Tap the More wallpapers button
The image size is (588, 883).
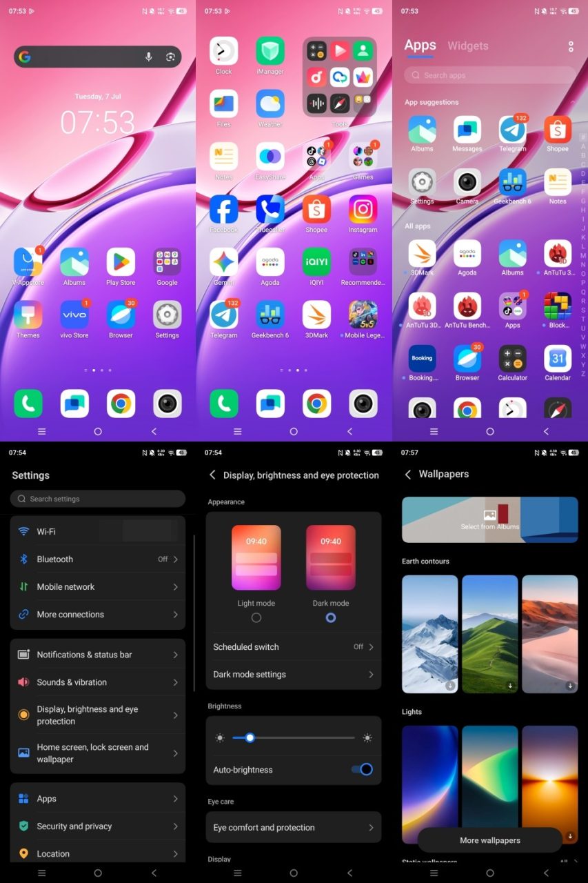click(x=490, y=840)
